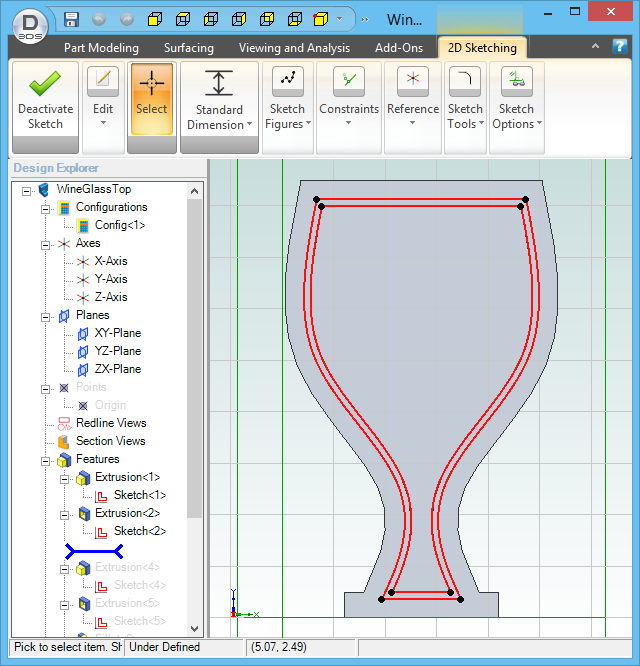Select the Section Views item
Image resolution: width=640 pixels, height=666 pixels.
pyautogui.click(x=110, y=441)
